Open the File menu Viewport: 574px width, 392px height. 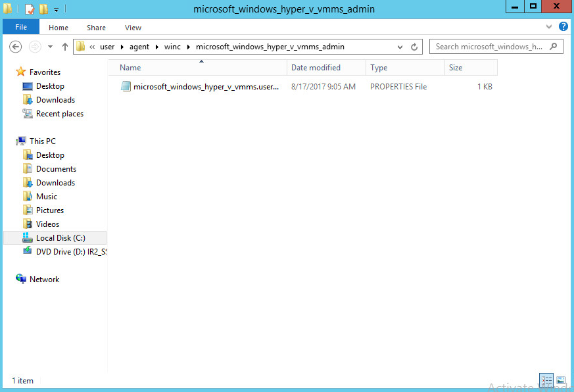21,28
